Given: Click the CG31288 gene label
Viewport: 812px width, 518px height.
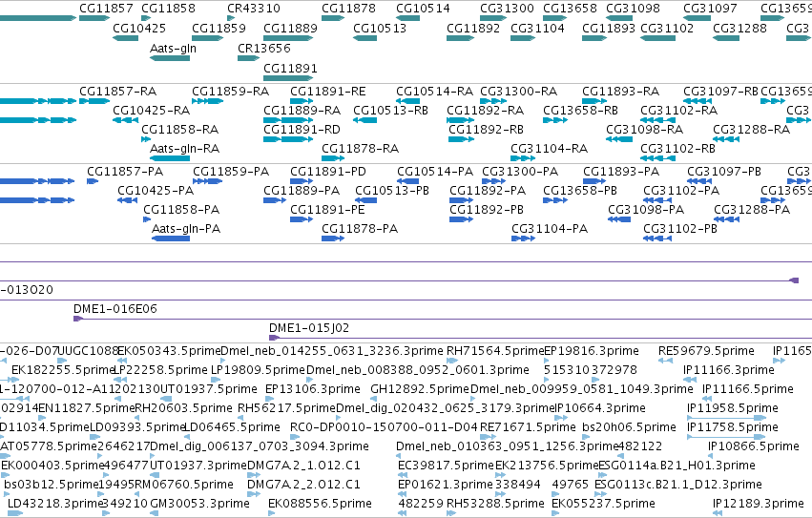Looking at the screenshot, I should 739,28.
